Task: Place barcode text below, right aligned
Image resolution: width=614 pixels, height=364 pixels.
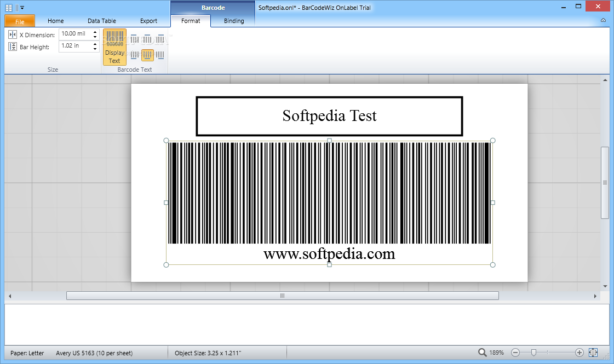Action: pyautogui.click(x=160, y=55)
